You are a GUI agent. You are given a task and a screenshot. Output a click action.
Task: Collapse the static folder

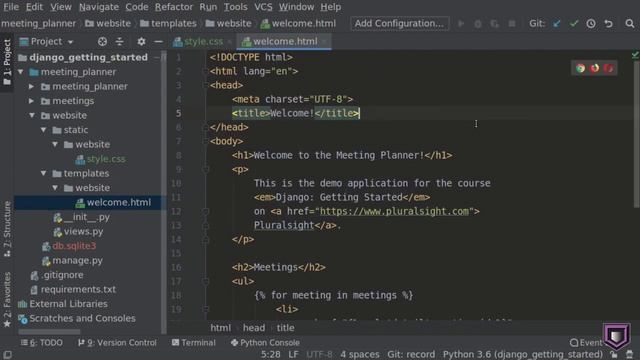(43, 130)
